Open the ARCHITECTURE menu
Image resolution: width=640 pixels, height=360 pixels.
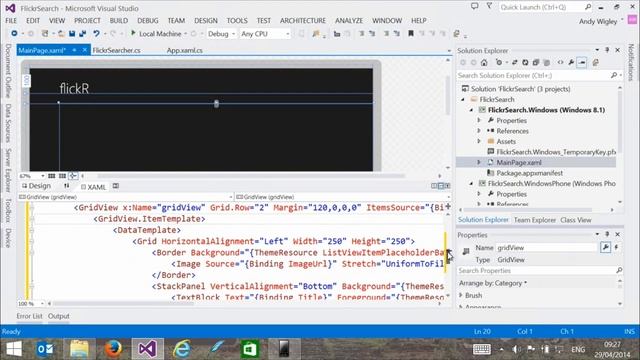[302, 20]
